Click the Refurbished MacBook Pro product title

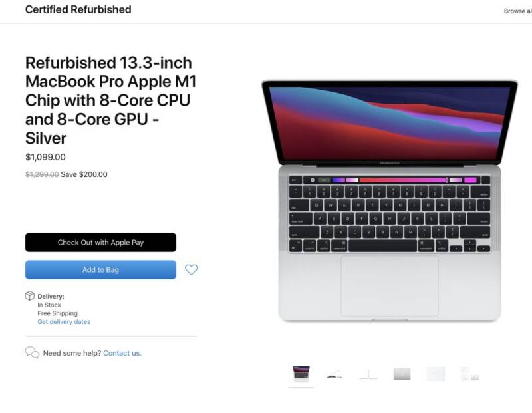coord(110,100)
